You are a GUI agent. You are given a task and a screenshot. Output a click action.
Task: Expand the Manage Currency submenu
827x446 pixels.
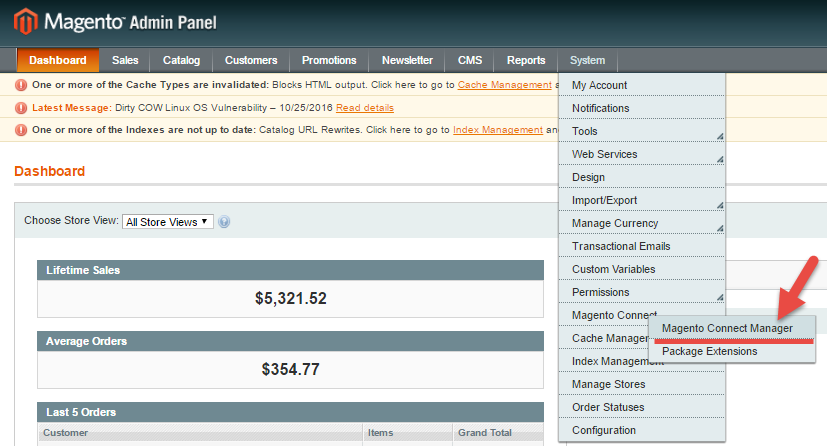pos(641,223)
